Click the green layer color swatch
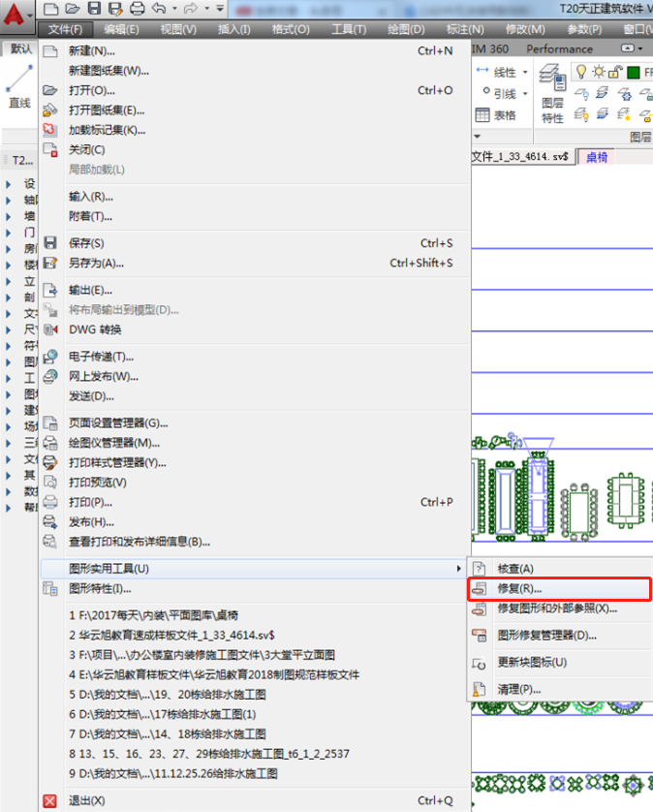Screen dimensions: 653x812 (x=633, y=72)
